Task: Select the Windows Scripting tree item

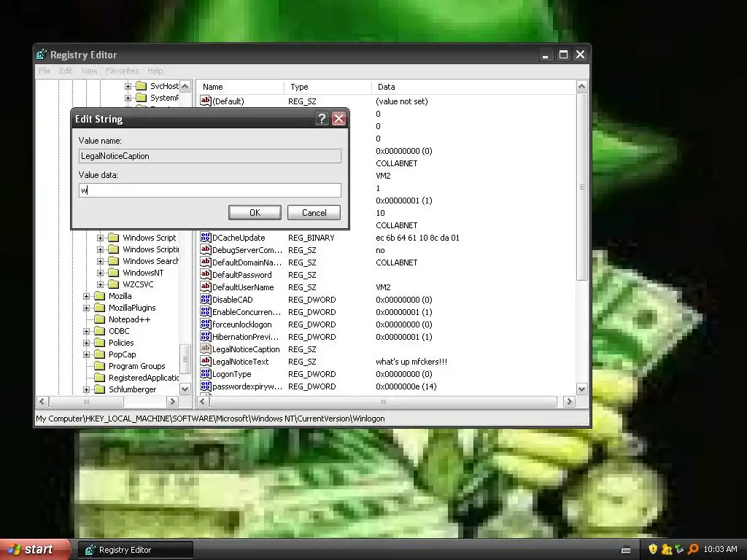Action: 150,249
